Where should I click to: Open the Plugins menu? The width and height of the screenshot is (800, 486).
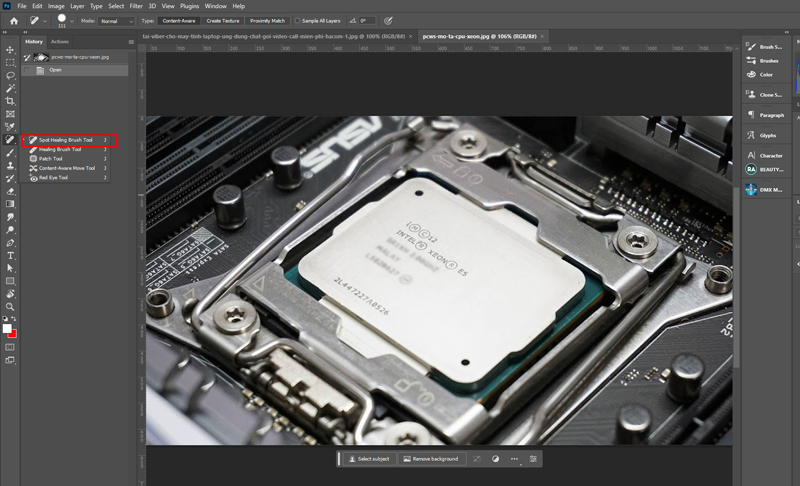(189, 6)
